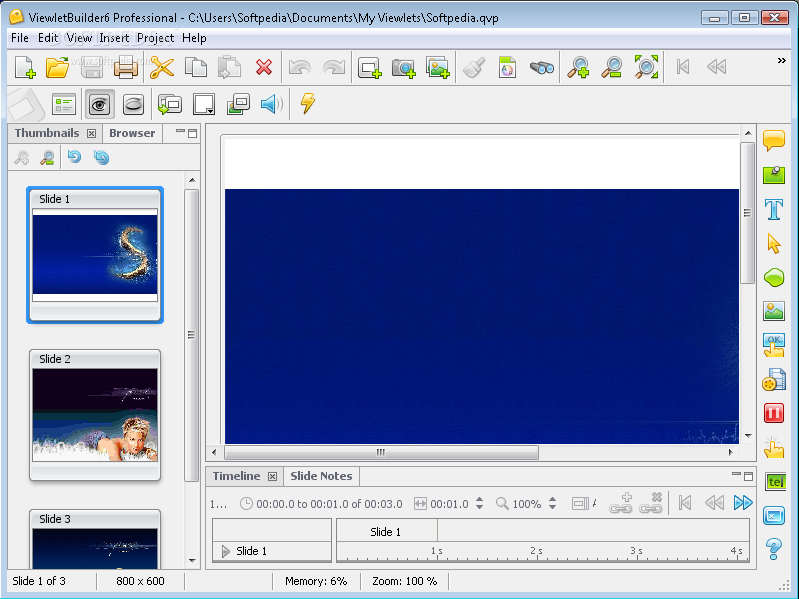Image resolution: width=799 pixels, height=599 pixels.
Task: Open a project with the folder icon
Action: point(58,67)
